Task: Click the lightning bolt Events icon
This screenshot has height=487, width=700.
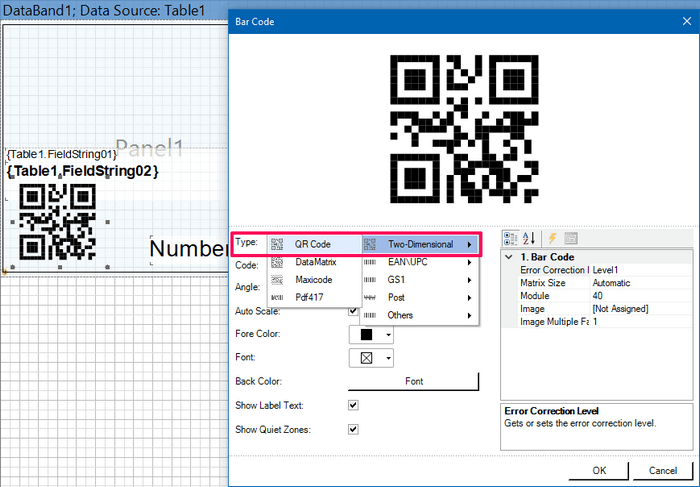Action: pyautogui.click(x=552, y=238)
